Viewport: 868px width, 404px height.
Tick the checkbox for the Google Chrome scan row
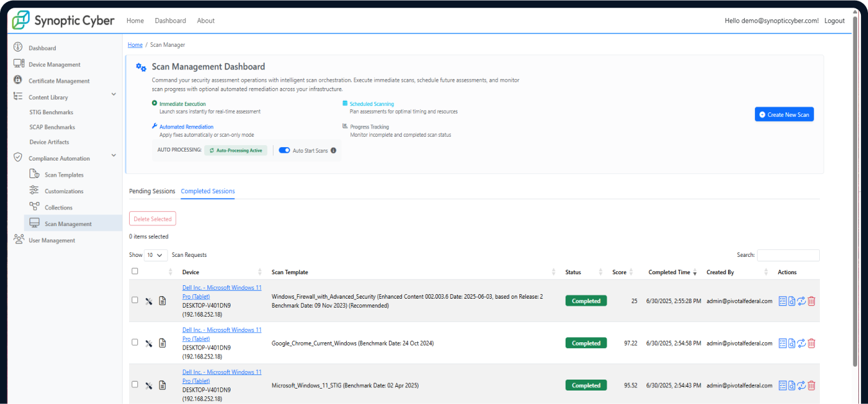(135, 342)
